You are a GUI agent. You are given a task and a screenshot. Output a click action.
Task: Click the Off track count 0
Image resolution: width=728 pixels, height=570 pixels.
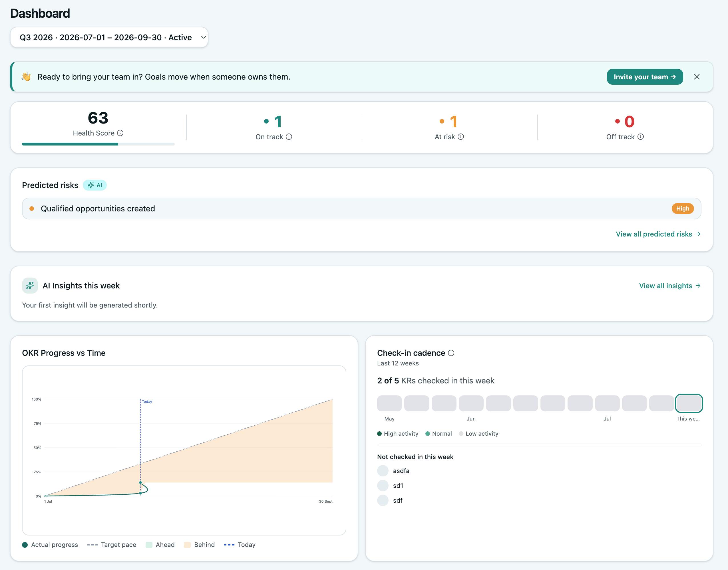pos(629,122)
